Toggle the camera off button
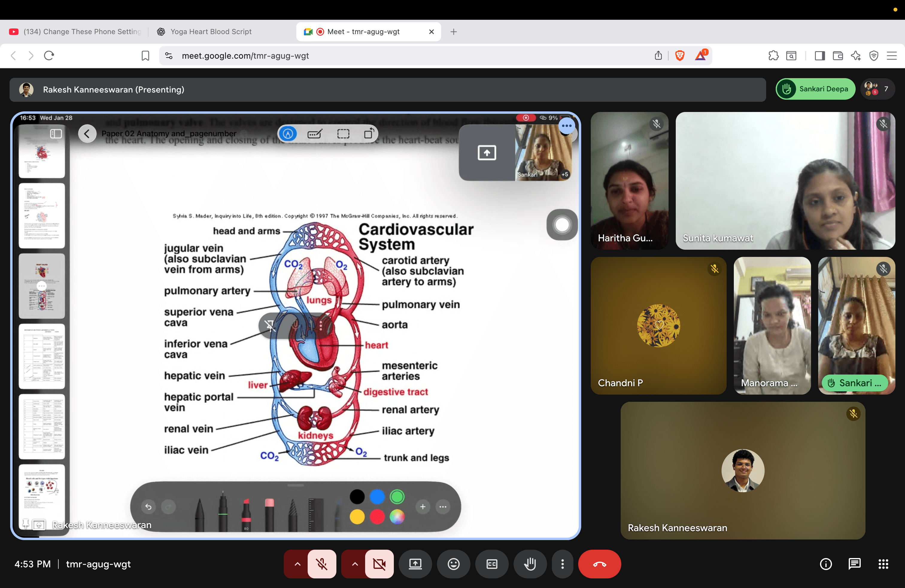The width and height of the screenshot is (905, 588). tap(379, 564)
